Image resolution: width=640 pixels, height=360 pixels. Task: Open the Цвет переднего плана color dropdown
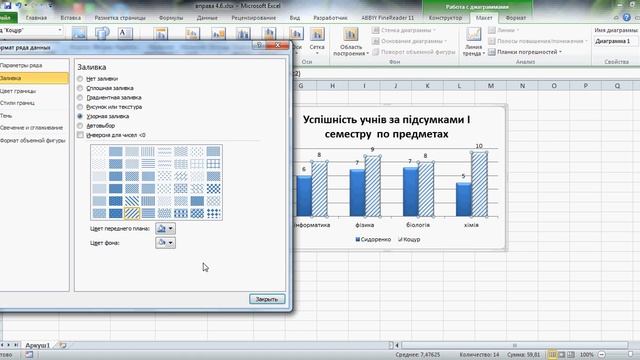point(165,229)
